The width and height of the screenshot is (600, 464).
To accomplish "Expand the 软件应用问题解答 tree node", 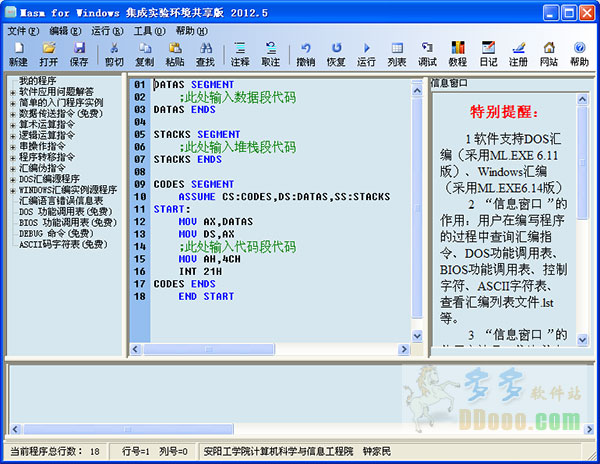I will pyautogui.click(x=13, y=93).
